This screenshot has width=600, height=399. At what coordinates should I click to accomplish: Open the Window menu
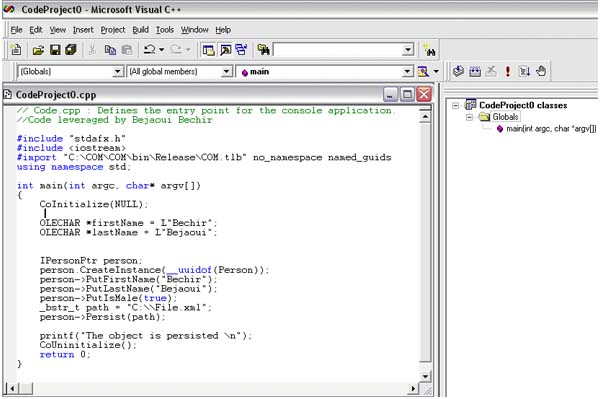(194, 30)
